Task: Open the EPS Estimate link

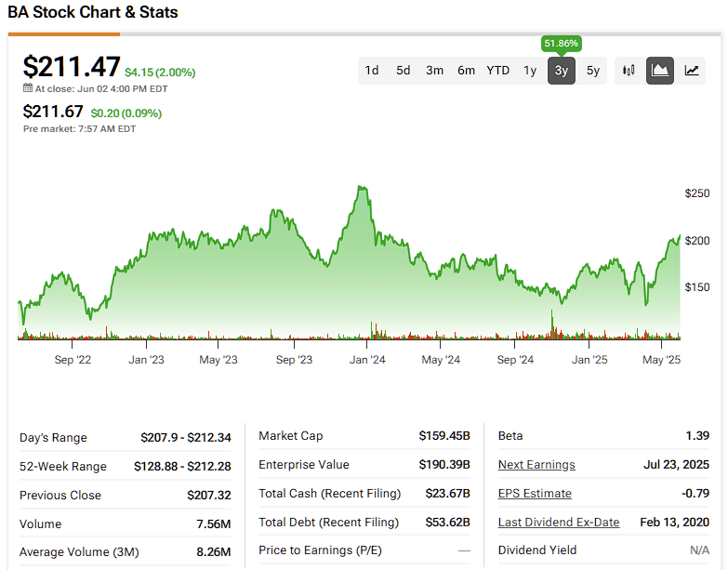Action: (x=535, y=494)
